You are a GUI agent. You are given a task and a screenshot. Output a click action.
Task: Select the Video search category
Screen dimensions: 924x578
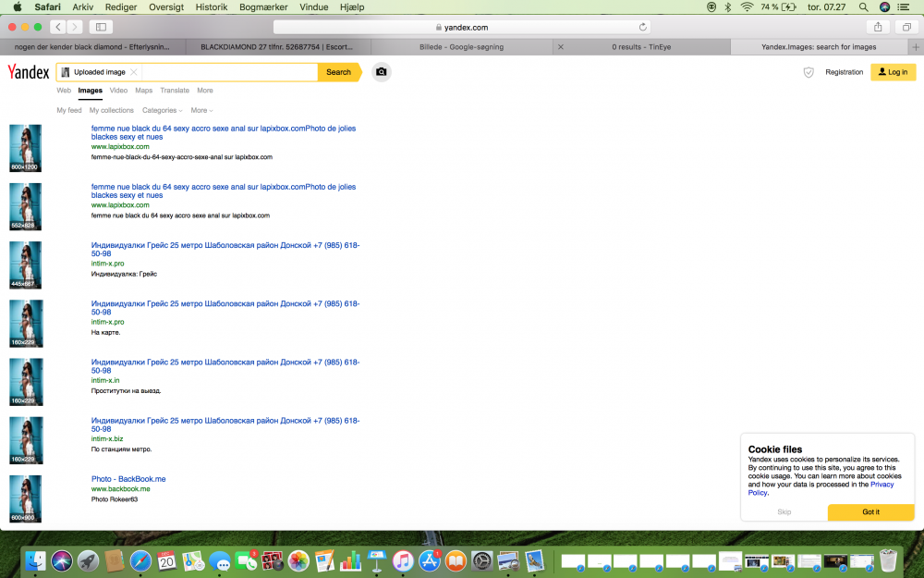(x=118, y=91)
